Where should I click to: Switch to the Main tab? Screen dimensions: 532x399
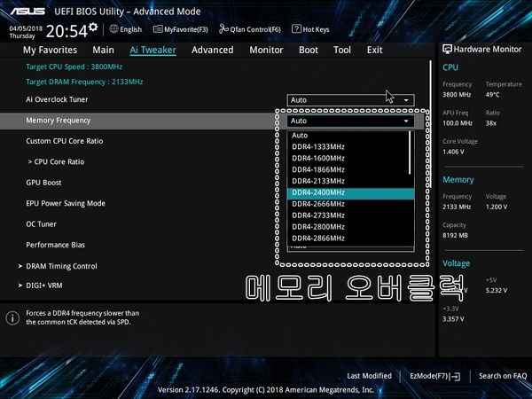tap(103, 51)
